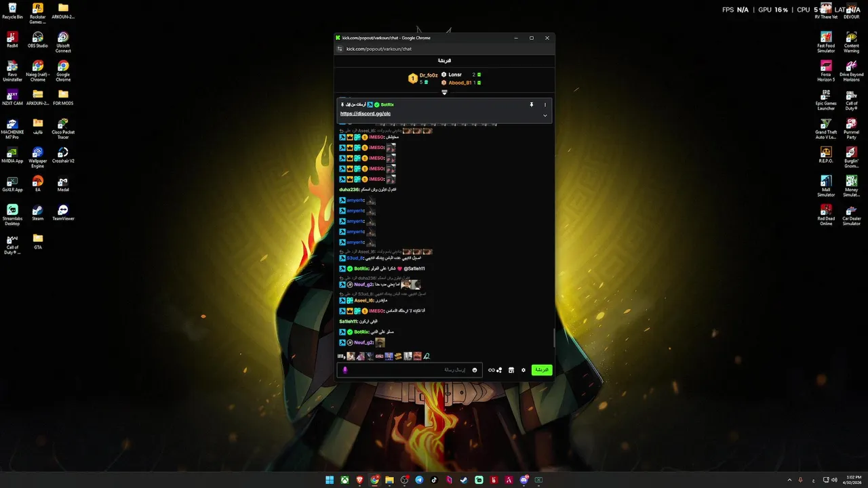This screenshot has width=868, height=488.
Task: Open GoXLR App desktop icon
Action: point(12,184)
